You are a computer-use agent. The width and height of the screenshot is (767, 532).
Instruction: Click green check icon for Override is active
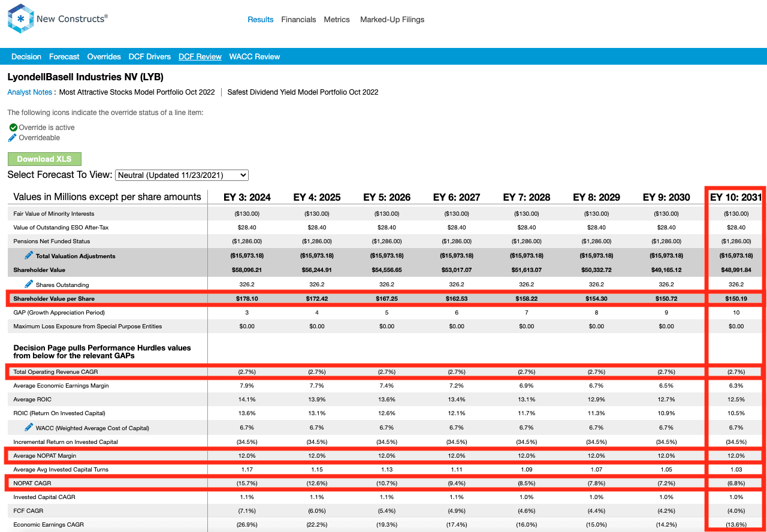pos(13,128)
